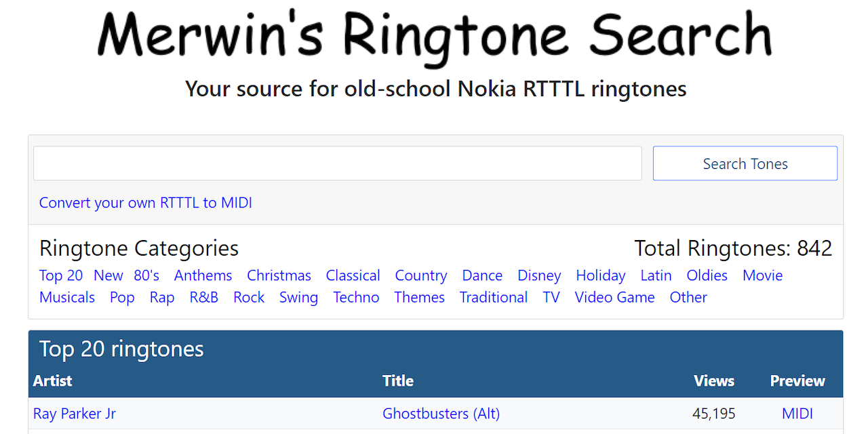
Task: View Disney category ringtones
Action: (539, 275)
